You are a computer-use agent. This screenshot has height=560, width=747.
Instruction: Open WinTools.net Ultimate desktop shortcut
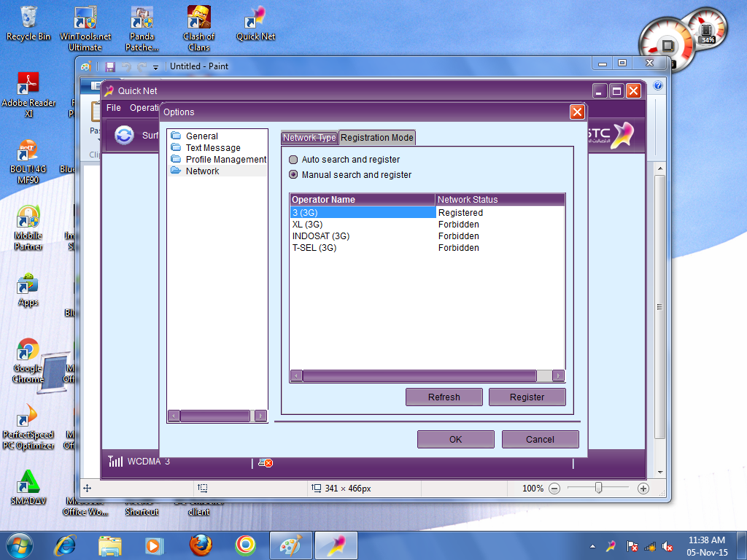85,28
